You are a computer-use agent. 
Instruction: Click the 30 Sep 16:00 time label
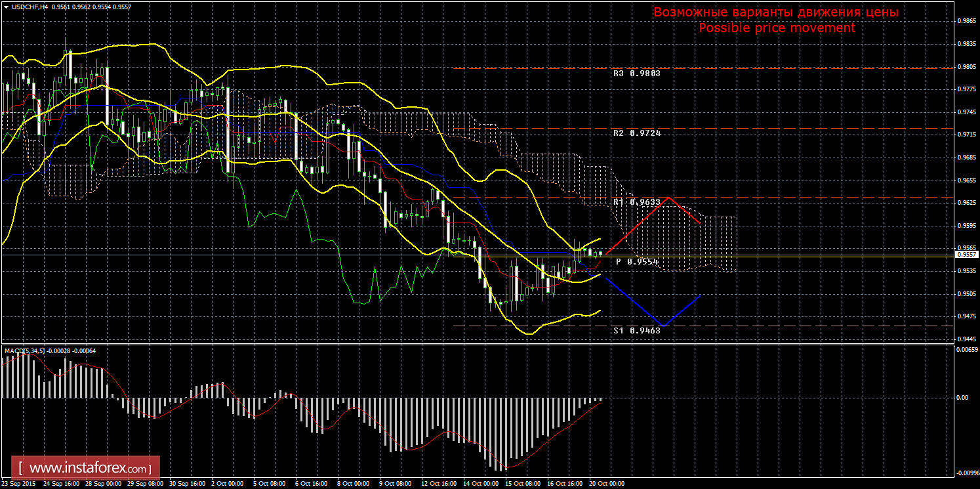pyautogui.click(x=186, y=484)
